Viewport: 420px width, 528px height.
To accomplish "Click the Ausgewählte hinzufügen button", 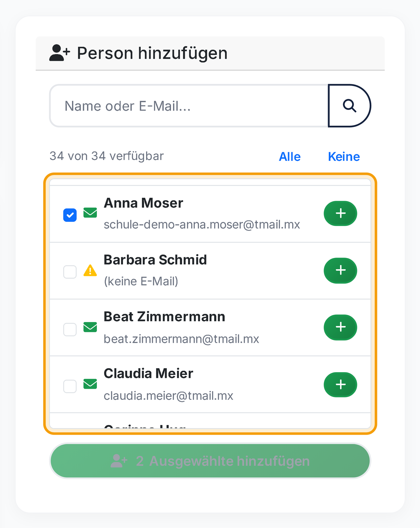I will click(x=210, y=461).
